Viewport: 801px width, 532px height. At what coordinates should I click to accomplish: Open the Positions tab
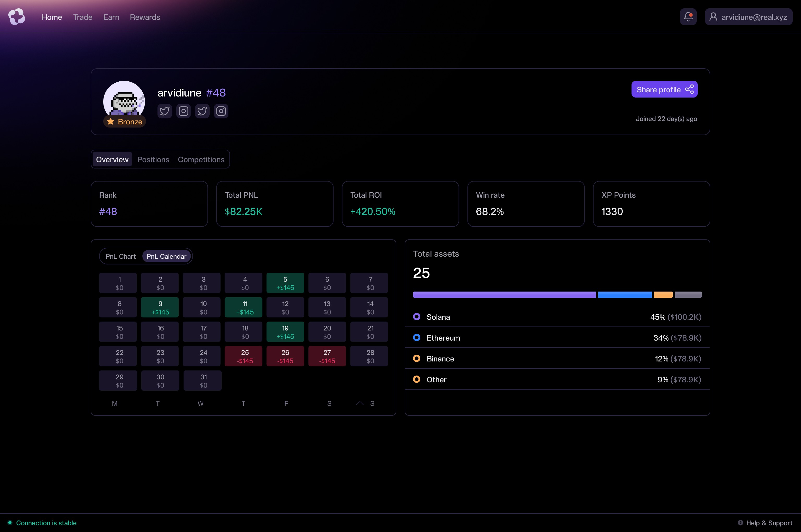[x=153, y=159]
